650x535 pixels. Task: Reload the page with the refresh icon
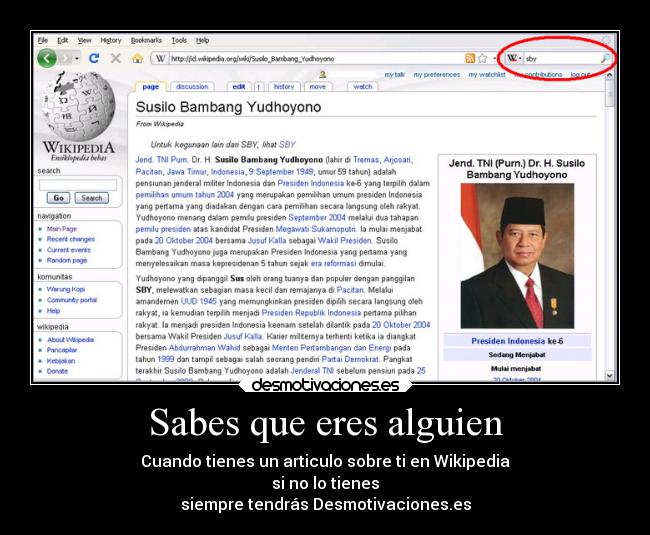tap(95, 58)
